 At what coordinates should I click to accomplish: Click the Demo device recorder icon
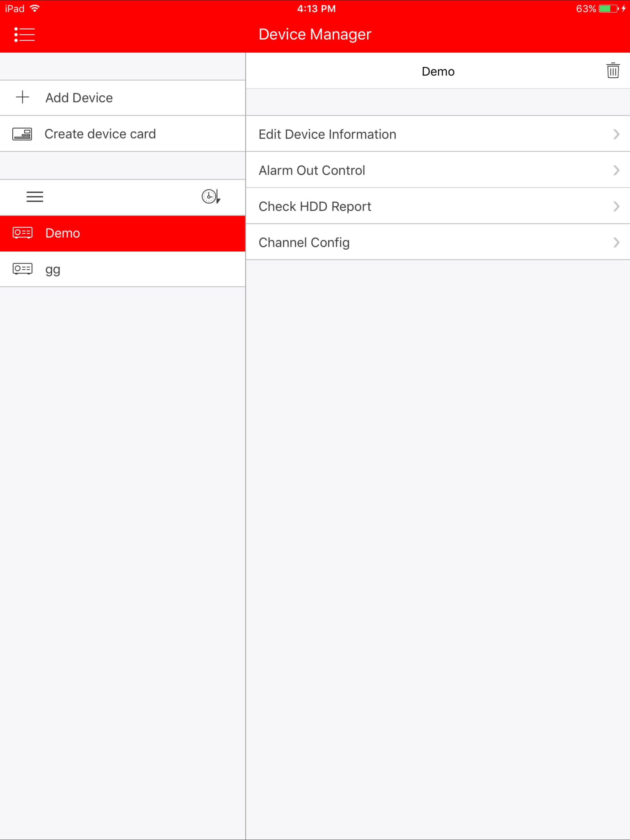pyautogui.click(x=22, y=232)
